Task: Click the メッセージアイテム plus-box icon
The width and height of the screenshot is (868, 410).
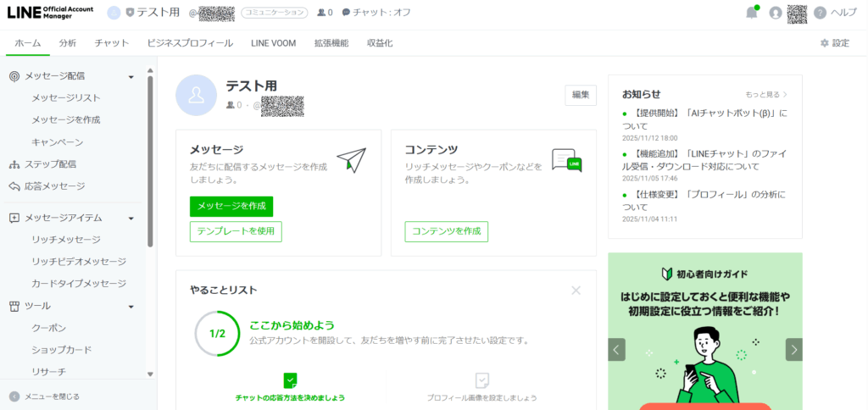Action: pos(14,218)
